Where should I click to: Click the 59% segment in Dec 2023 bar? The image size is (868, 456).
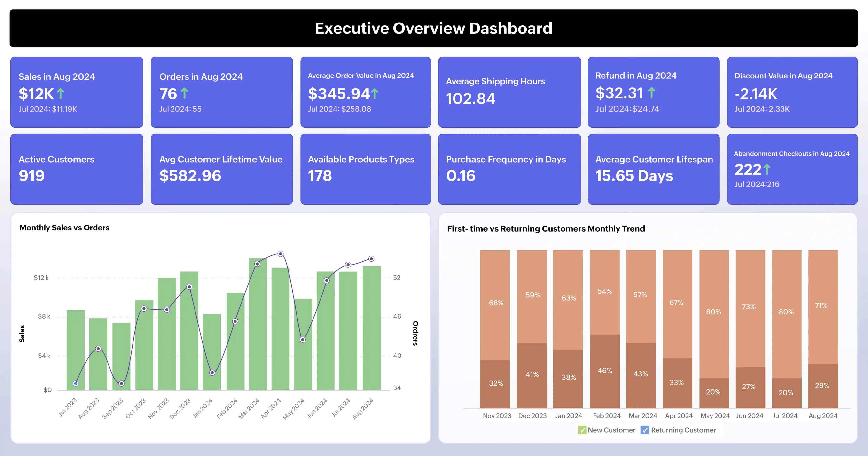click(x=532, y=296)
